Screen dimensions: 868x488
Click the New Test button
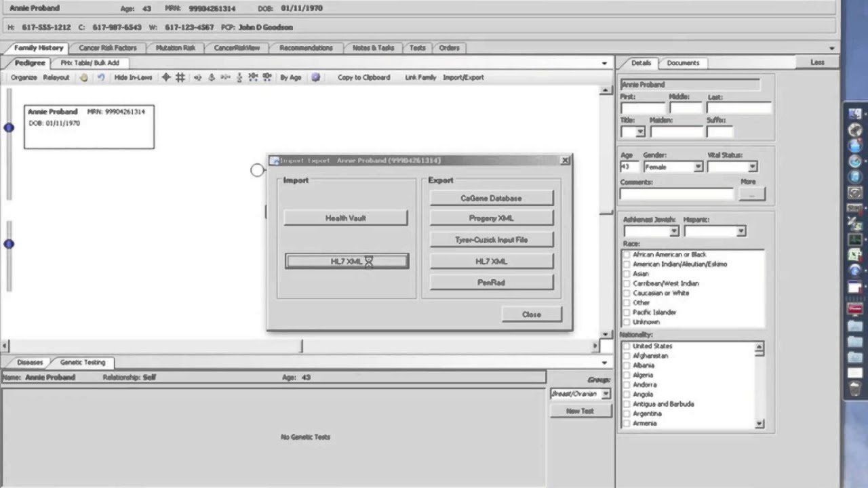[580, 411]
